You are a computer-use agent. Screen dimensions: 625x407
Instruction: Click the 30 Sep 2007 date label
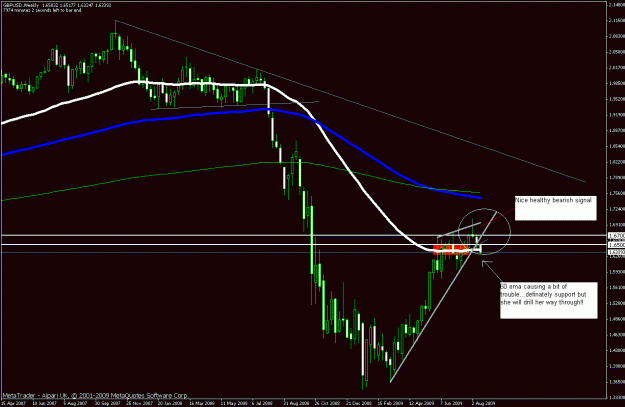(x=108, y=403)
